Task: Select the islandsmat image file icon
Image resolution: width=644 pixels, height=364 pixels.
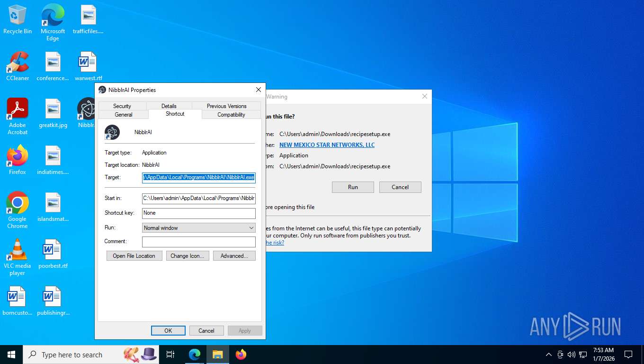Action: click(53, 207)
